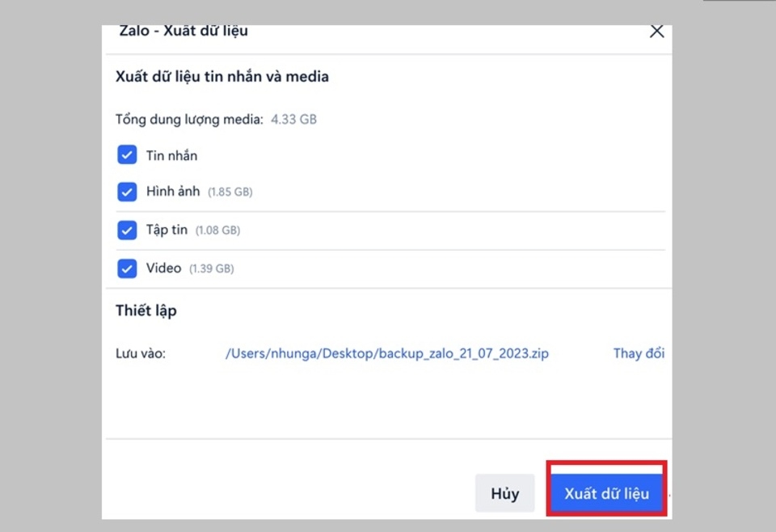Click the Lưu vào label

coord(141,353)
